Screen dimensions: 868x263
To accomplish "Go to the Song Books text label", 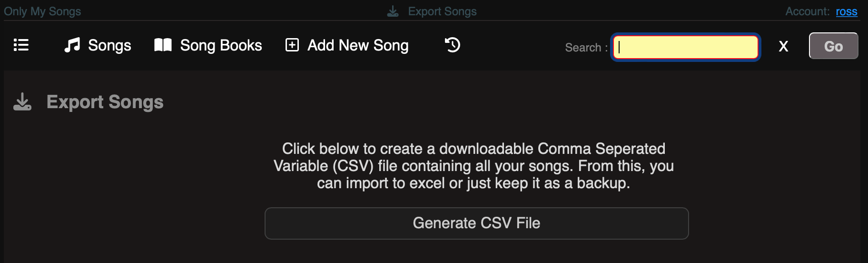I will point(221,45).
